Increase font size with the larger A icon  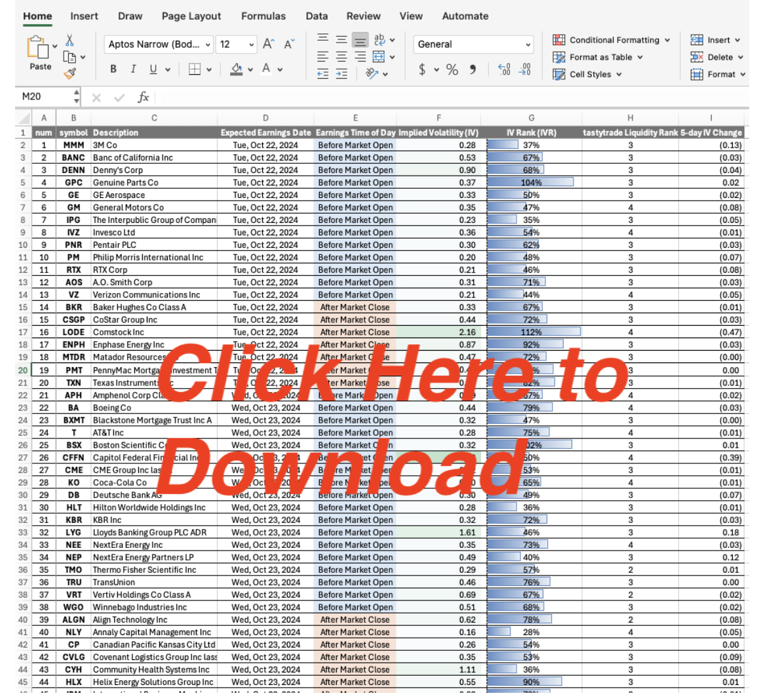[x=268, y=44]
